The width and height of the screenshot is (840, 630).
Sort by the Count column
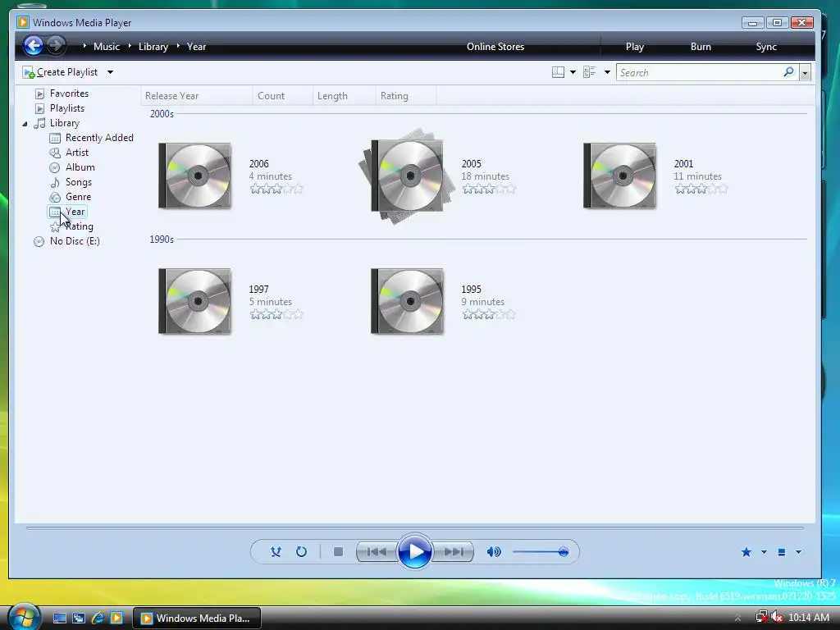[x=282, y=96]
